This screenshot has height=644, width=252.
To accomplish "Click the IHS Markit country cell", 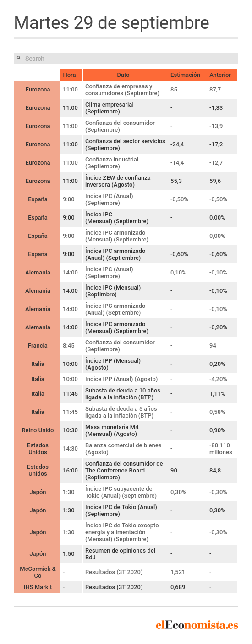I will [x=37, y=587].
